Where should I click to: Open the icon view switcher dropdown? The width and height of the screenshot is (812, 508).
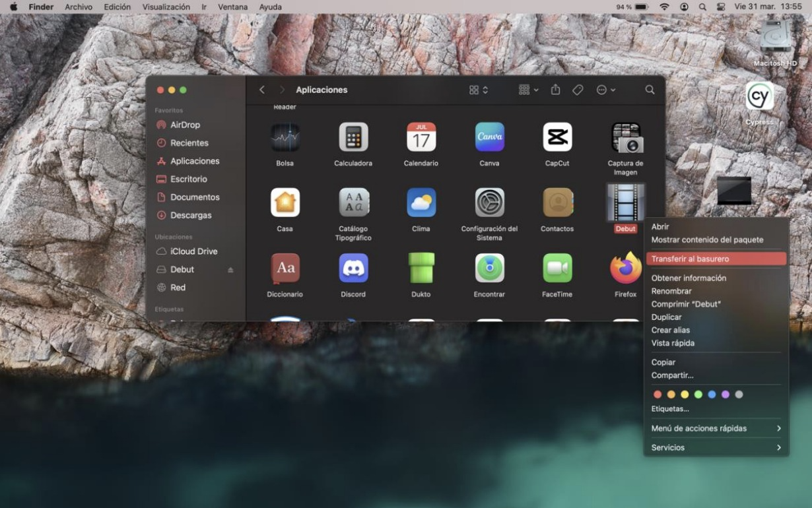coord(479,90)
